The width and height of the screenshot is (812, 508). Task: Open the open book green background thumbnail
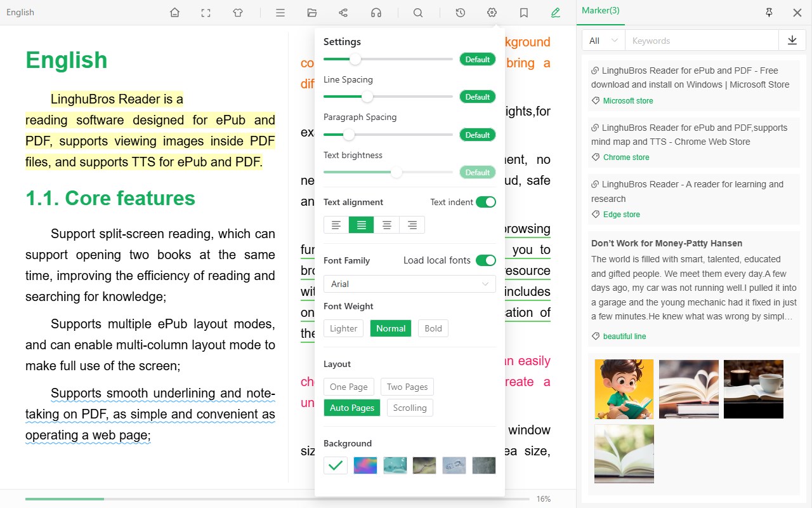coord(624,454)
